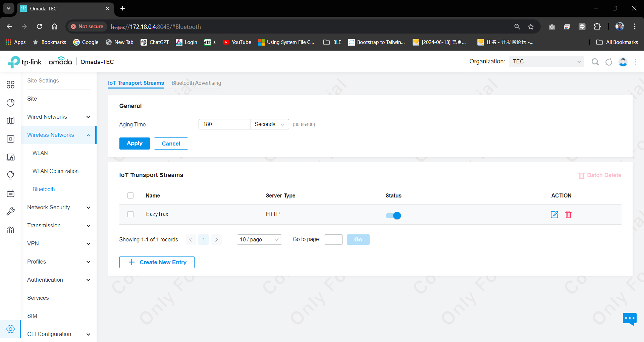Open the browser extensions puzzle icon
644x342 pixels.
click(x=597, y=26)
